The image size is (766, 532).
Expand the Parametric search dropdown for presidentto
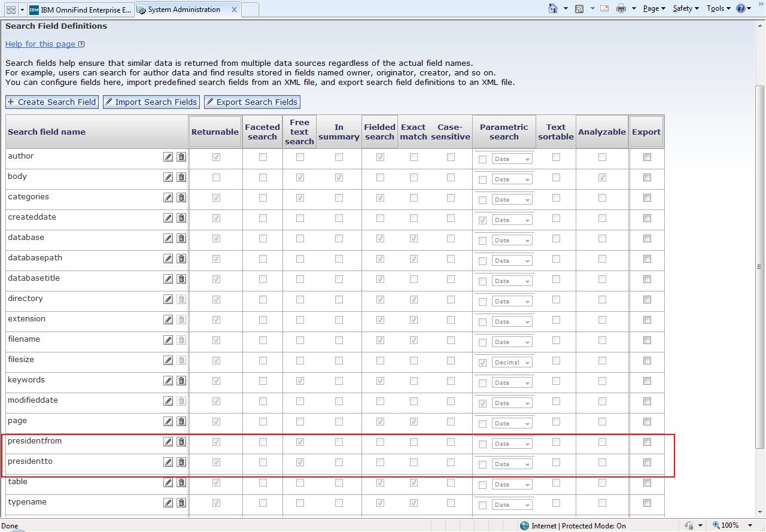512,464
